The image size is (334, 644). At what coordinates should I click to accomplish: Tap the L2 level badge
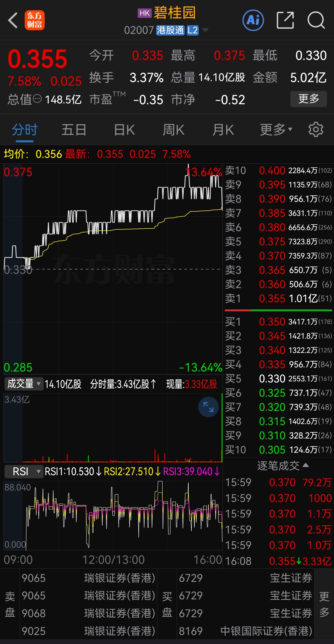point(193,30)
